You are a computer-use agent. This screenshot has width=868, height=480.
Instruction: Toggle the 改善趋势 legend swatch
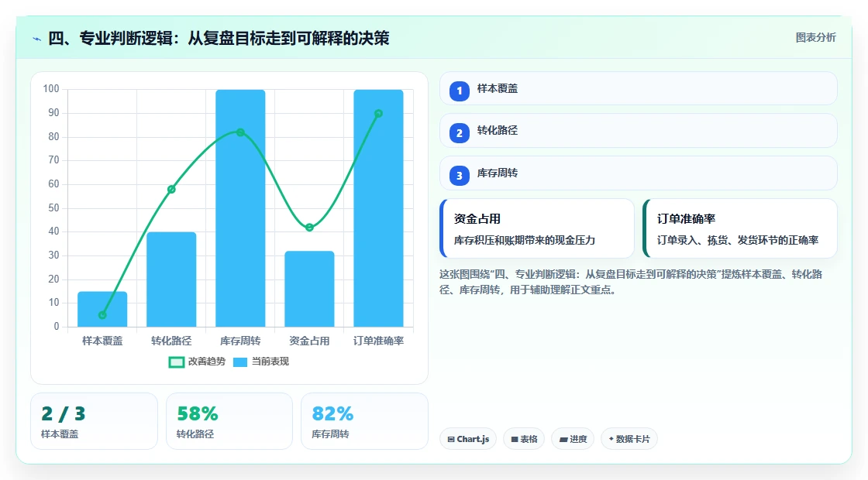tap(177, 362)
